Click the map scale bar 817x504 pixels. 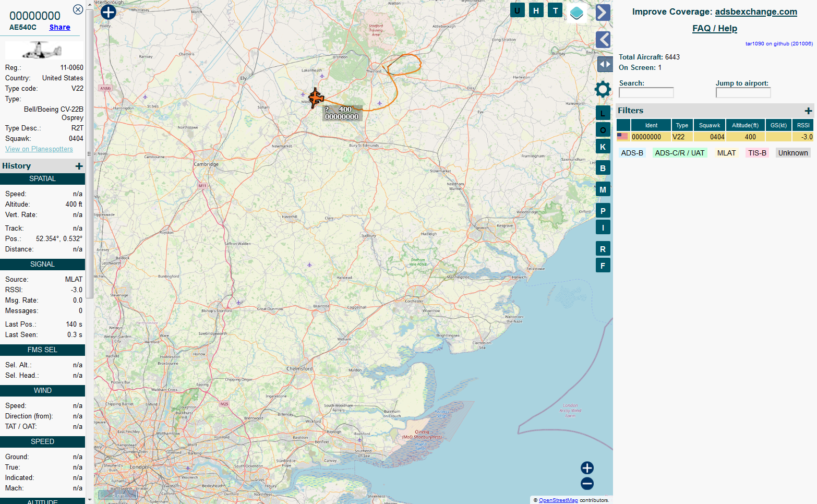(x=118, y=495)
